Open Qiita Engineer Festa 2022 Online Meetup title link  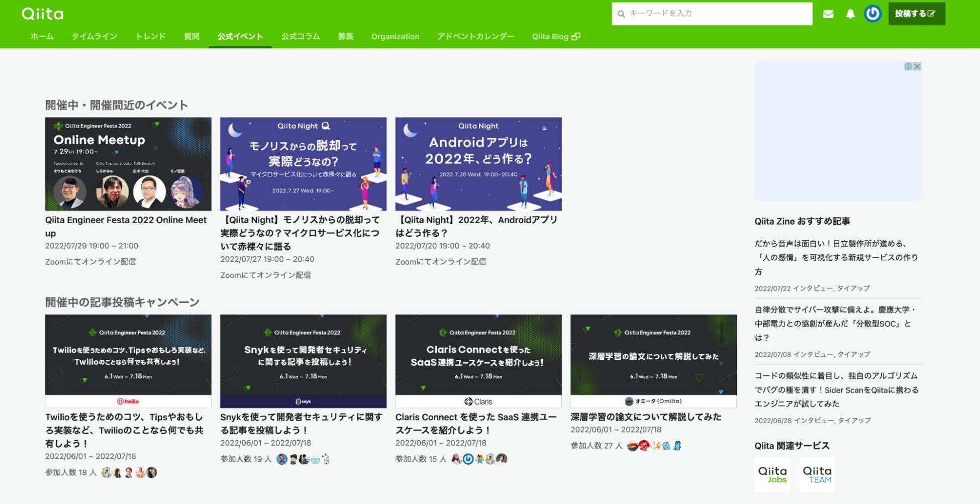click(126, 227)
